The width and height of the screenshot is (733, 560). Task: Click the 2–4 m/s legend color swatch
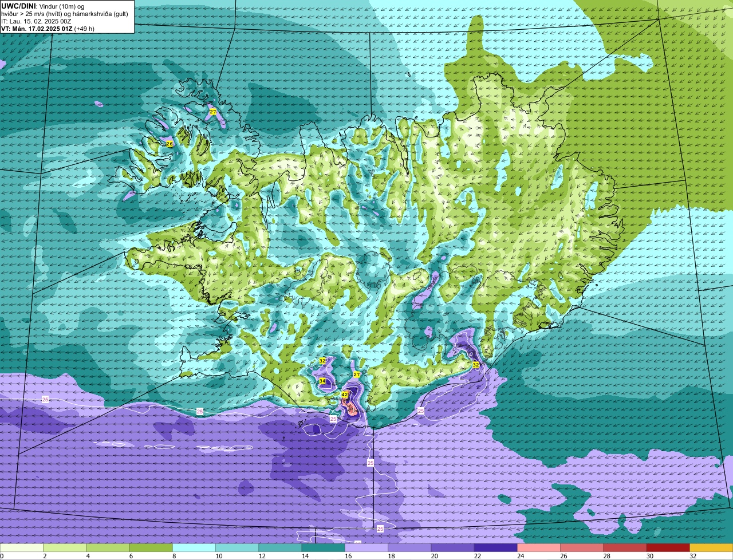(x=65, y=547)
